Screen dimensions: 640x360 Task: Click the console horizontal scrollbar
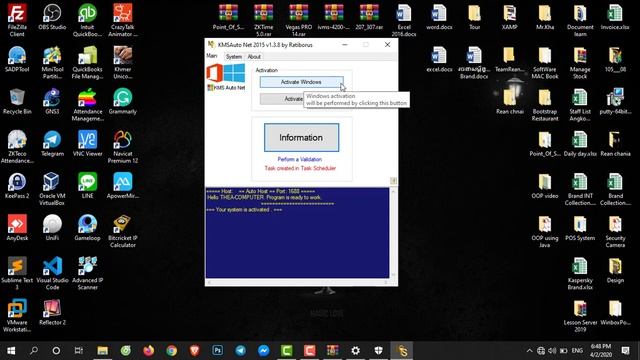click(297, 282)
